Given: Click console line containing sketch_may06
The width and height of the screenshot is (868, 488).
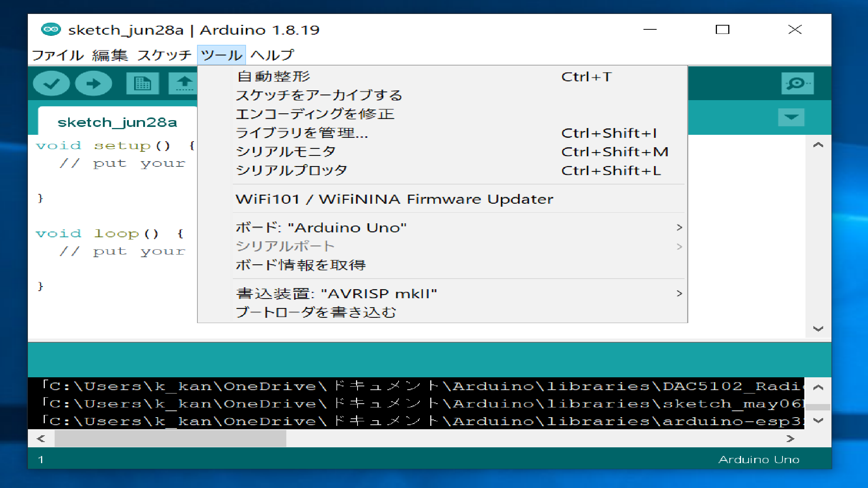Looking at the screenshot, I should tap(422, 404).
